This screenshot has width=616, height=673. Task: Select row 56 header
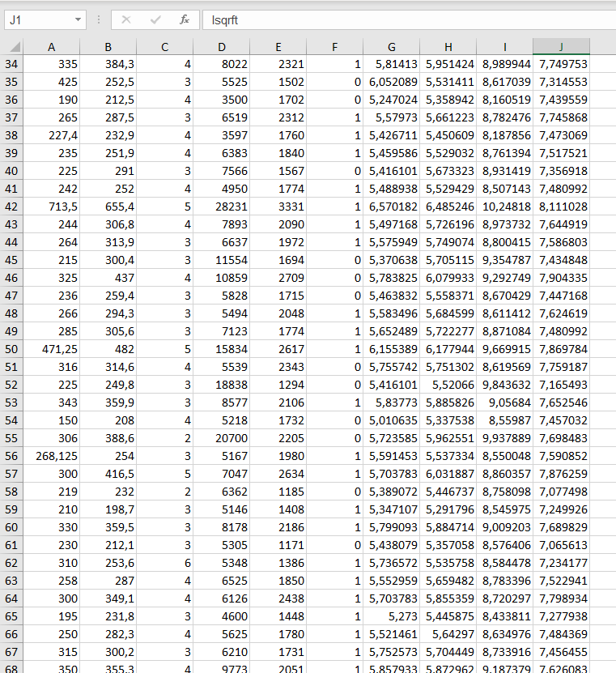pos(11,456)
